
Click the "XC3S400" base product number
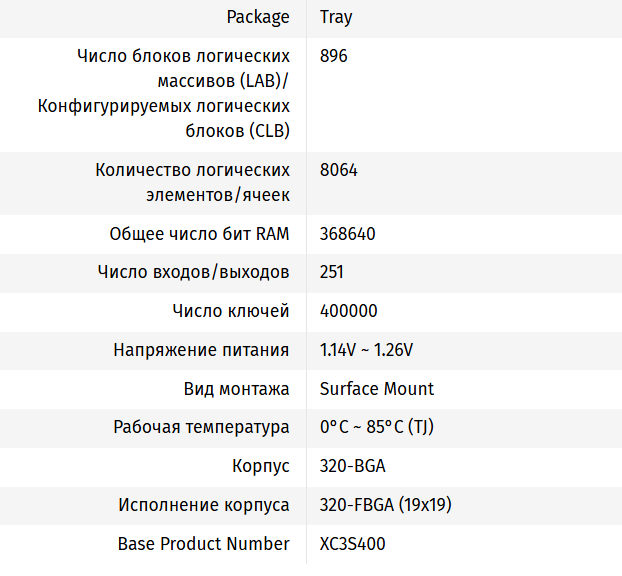[x=353, y=544]
